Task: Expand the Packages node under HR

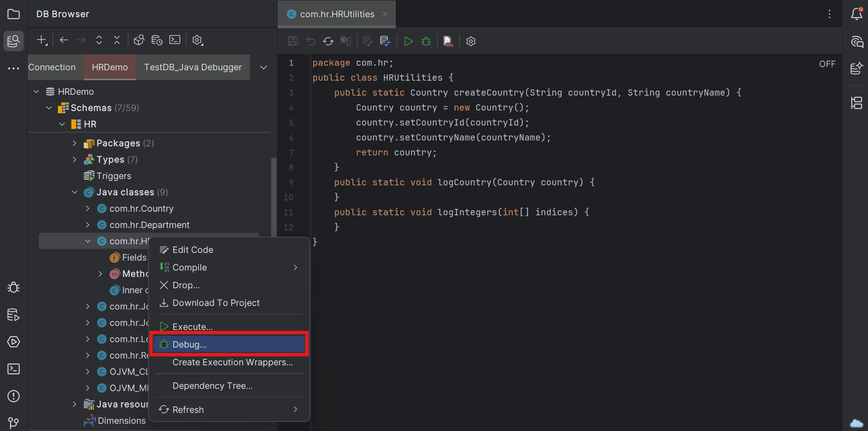Action: point(74,143)
